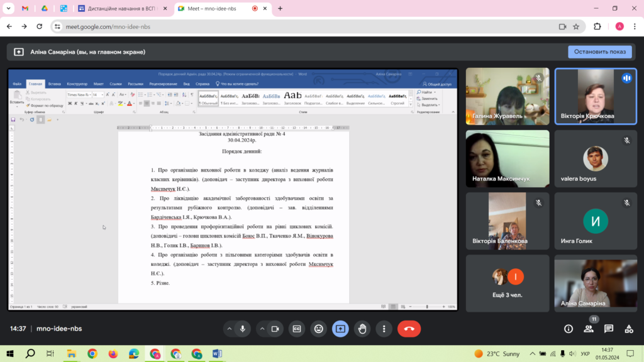Leave call with red hang-up button
The width and height of the screenshot is (644, 362).
coord(409,329)
